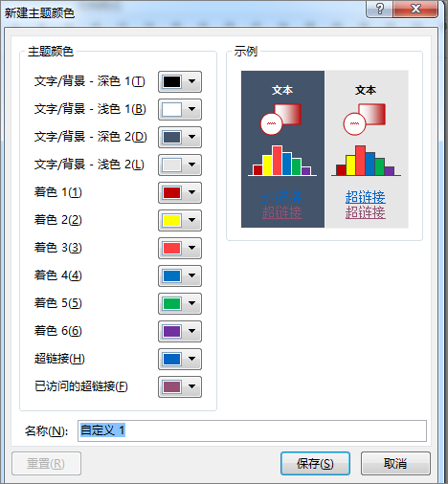
Task: Open the help question mark icon
Action: click(x=379, y=9)
